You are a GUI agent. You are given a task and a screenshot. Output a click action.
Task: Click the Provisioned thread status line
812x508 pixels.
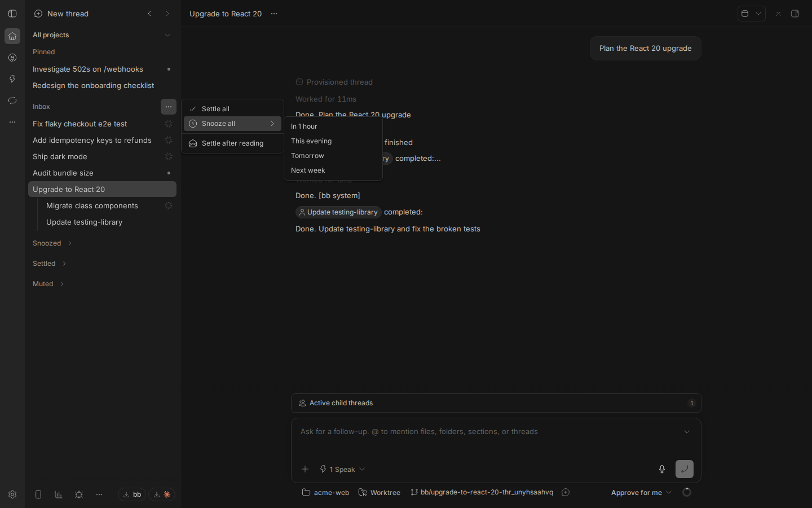(x=334, y=82)
